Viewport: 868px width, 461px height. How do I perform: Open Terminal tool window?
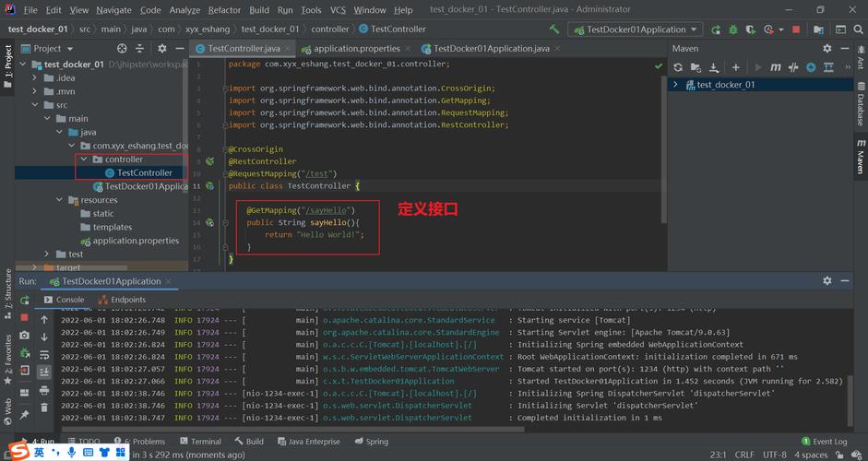200,442
